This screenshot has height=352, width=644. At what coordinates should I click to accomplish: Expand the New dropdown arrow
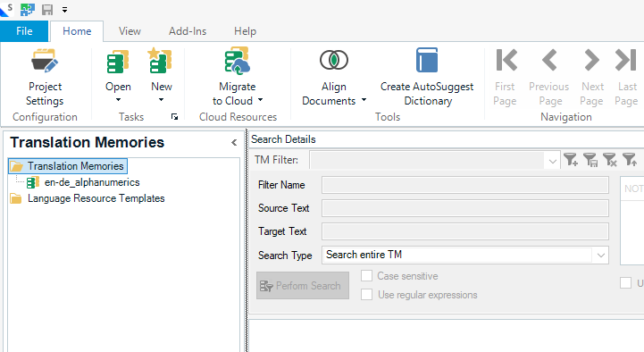coord(161,100)
